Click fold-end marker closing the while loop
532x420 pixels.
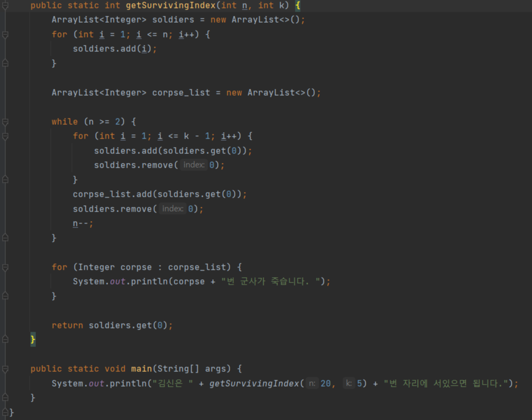pos(5,238)
